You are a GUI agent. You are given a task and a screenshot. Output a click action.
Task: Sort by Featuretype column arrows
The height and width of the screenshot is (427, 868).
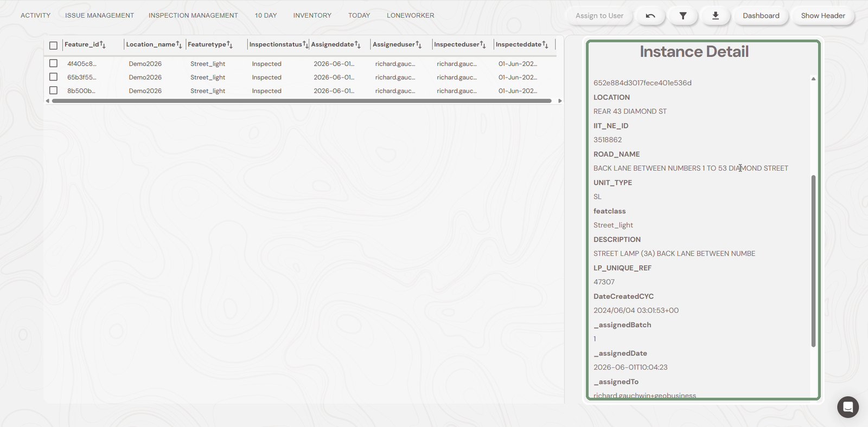coord(229,44)
